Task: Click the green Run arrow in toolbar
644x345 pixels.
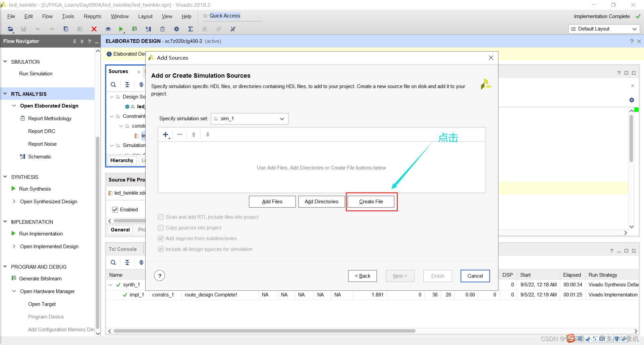Action: (121, 29)
